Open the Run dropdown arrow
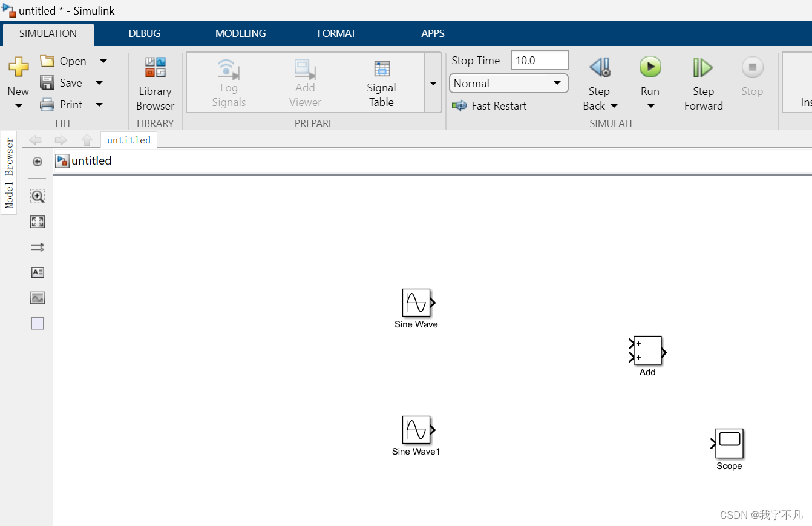 pyautogui.click(x=650, y=106)
